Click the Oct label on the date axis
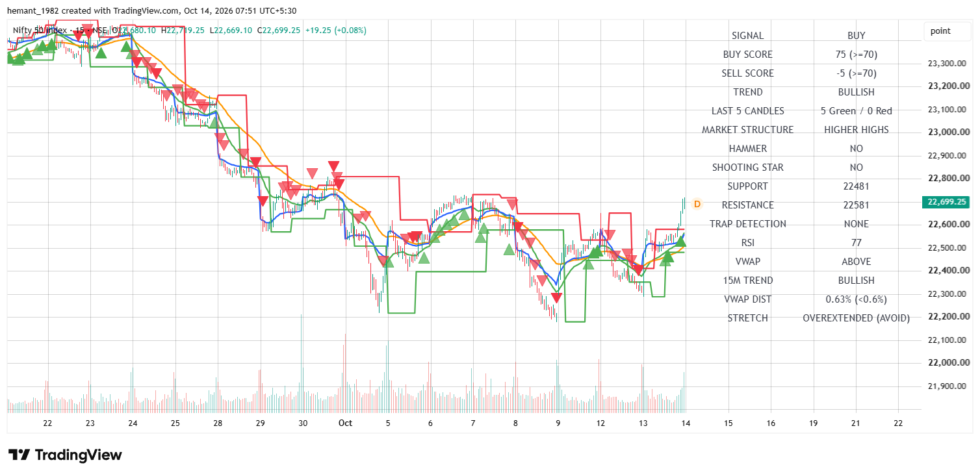 [x=345, y=423]
